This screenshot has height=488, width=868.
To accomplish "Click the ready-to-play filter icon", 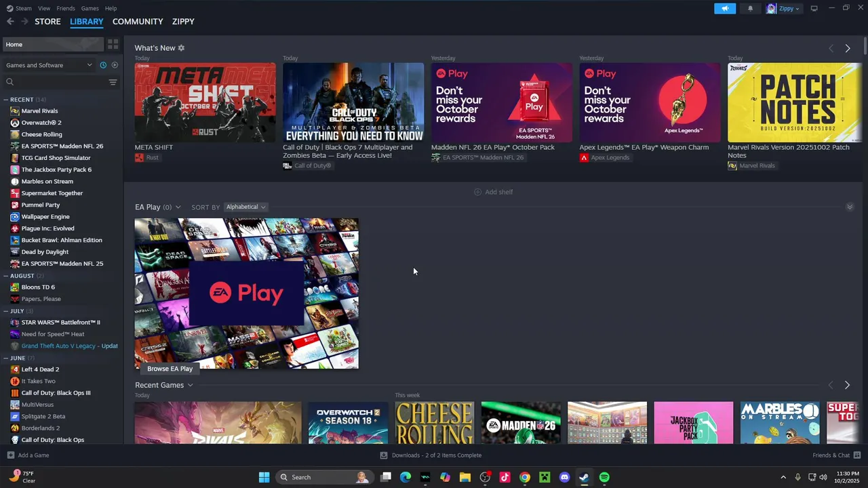I will 115,65.
